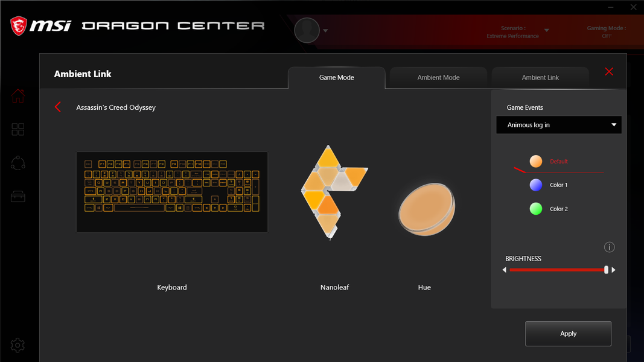Click the Gaming Mode OFF indicator

point(606,32)
